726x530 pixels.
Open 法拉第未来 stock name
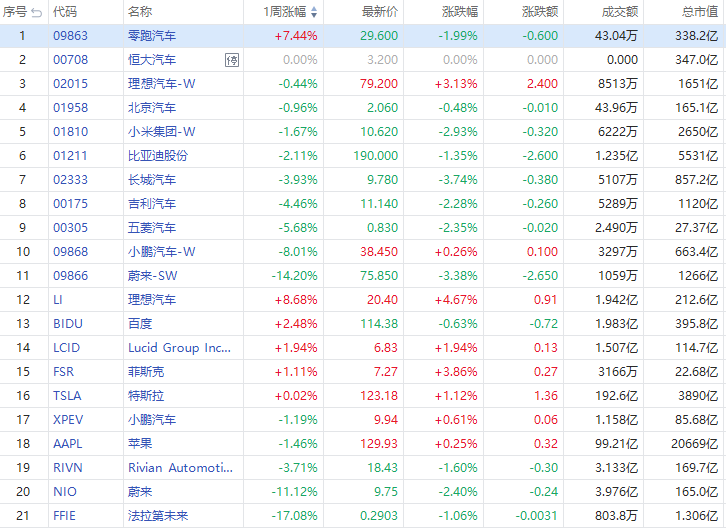pos(158,517)
